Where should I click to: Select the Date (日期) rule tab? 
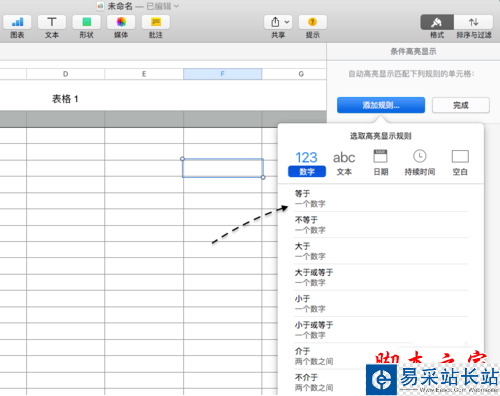[381, 163]
